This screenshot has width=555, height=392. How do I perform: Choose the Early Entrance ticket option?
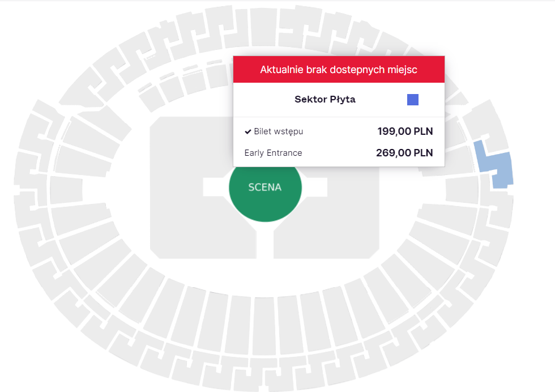click(x=273, y=153)
